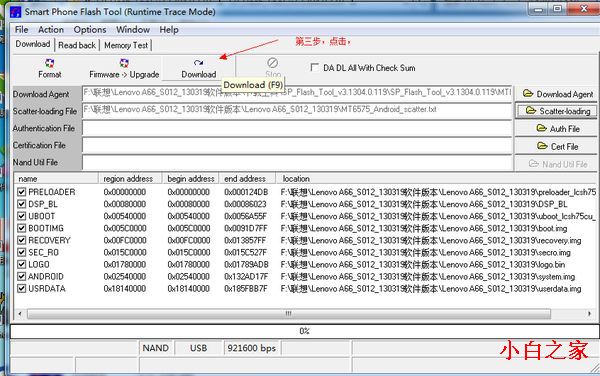Open the Help menu
The image size is (600, 376).
[169, 29]
